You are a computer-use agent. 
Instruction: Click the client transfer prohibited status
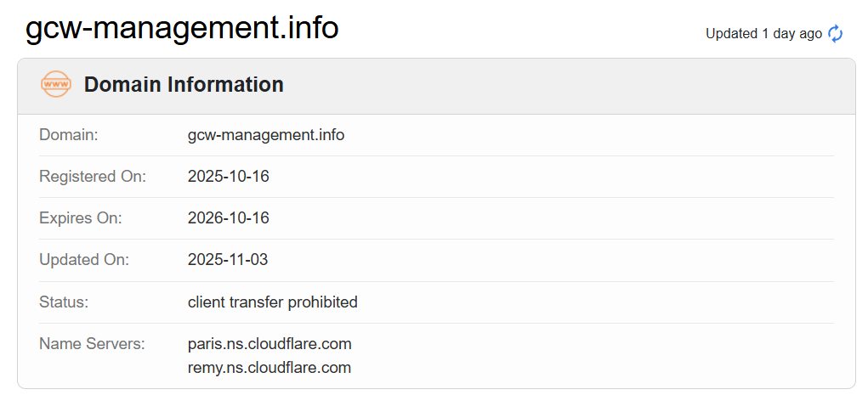tap(272, 302)
